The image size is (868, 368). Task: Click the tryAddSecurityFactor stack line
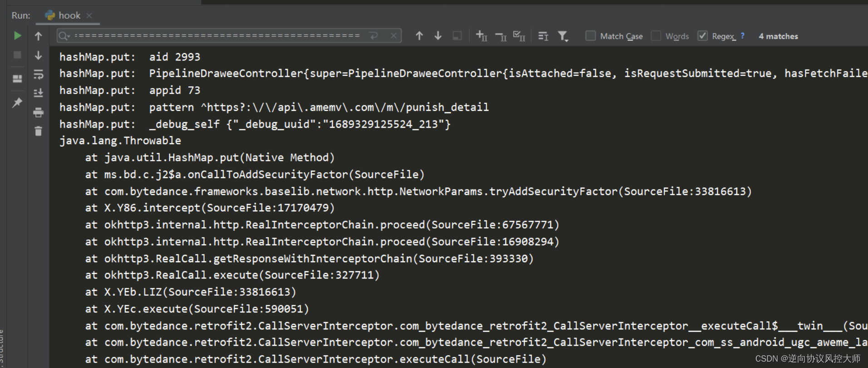pos(418,191)
